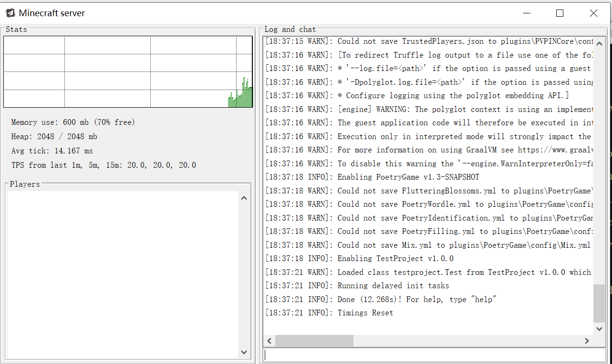Click the Players list down scroll arrow
Viewport: 612px width, 364px height.
(x=244, y=353)
